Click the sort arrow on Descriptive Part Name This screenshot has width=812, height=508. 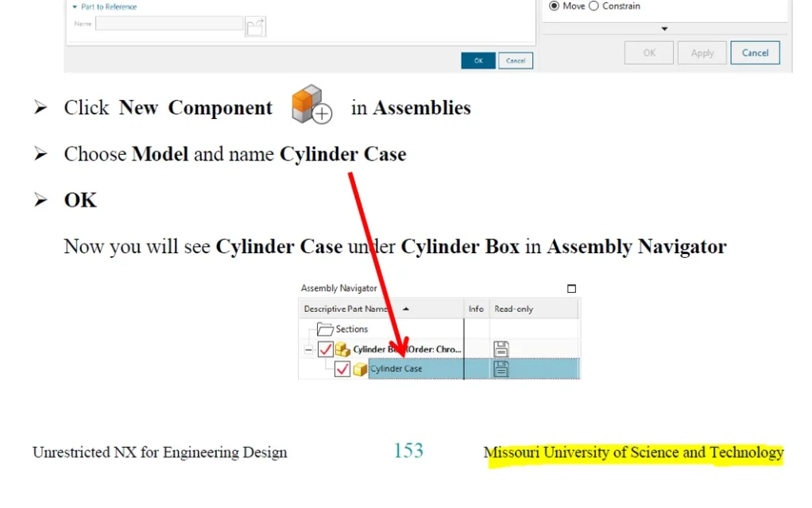click(x=406, y=309)
